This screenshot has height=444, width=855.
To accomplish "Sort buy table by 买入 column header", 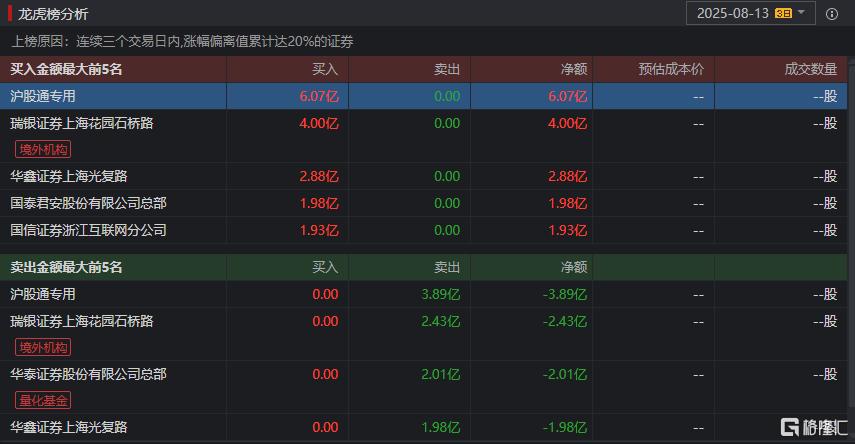I will coord(325,69).
